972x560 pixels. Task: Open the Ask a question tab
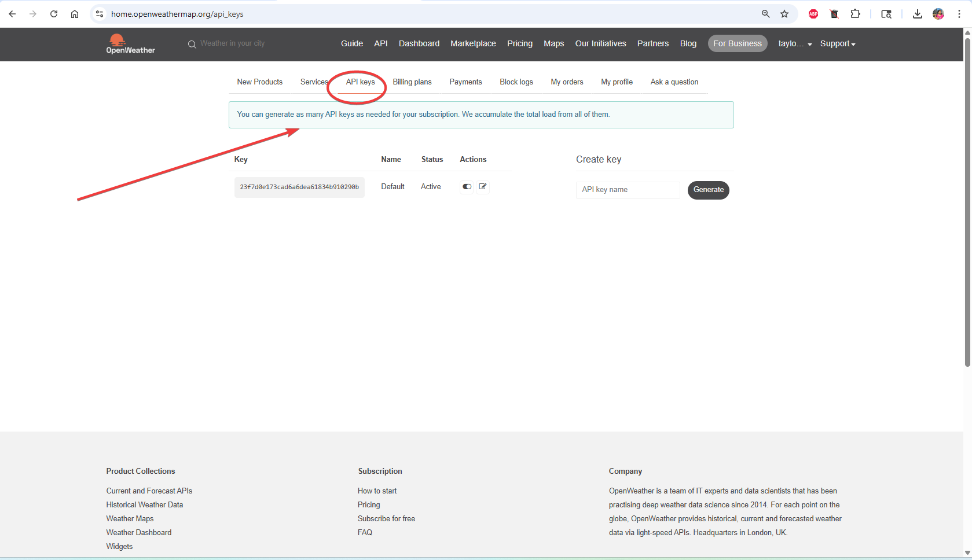coord(674,82)
